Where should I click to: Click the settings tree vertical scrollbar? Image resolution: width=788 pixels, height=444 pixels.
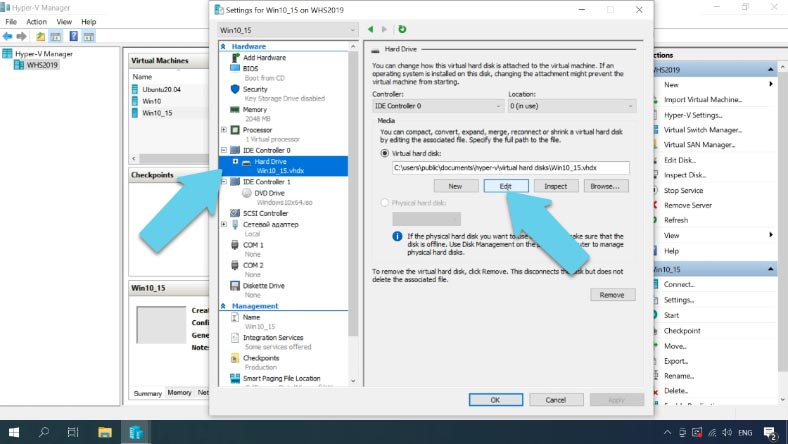pyautogui.click(x=353, y=193)
